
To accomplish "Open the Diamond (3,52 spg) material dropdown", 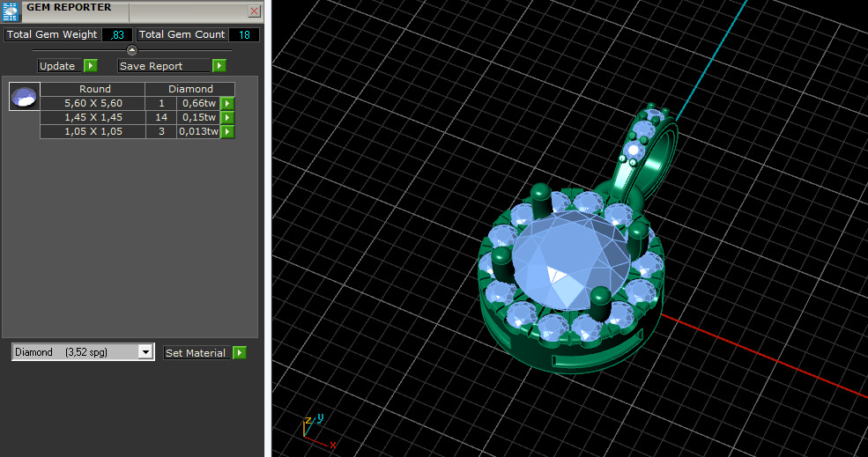I will (x=83, y=352).
